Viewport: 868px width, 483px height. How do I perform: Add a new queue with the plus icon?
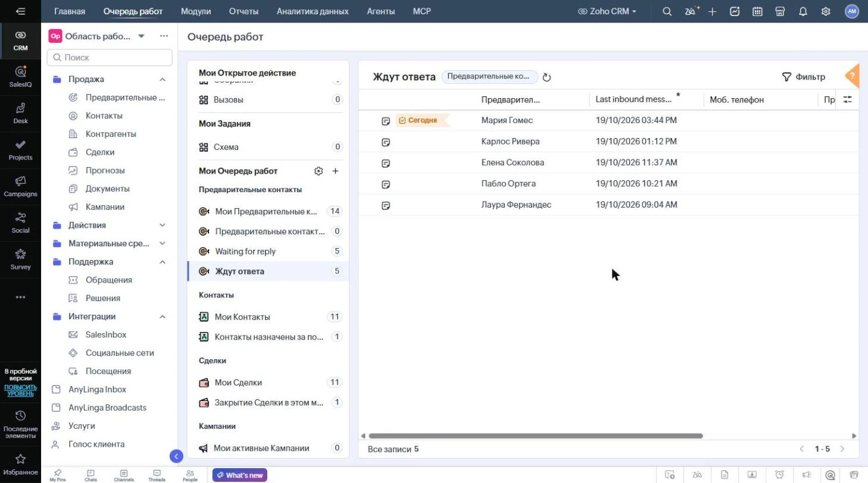tap(335, 171)
